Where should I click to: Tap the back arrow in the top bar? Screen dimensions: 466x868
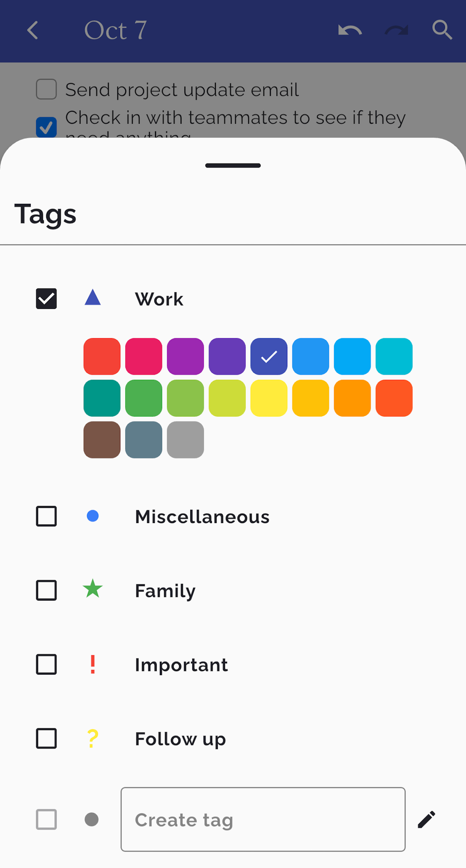(x=32, y=30)
